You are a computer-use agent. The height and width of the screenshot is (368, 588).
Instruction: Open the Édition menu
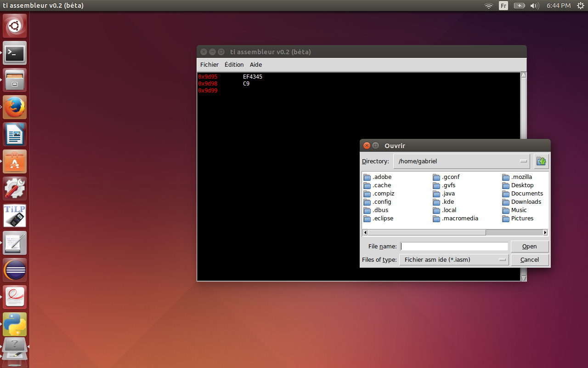tap(234, 65)
